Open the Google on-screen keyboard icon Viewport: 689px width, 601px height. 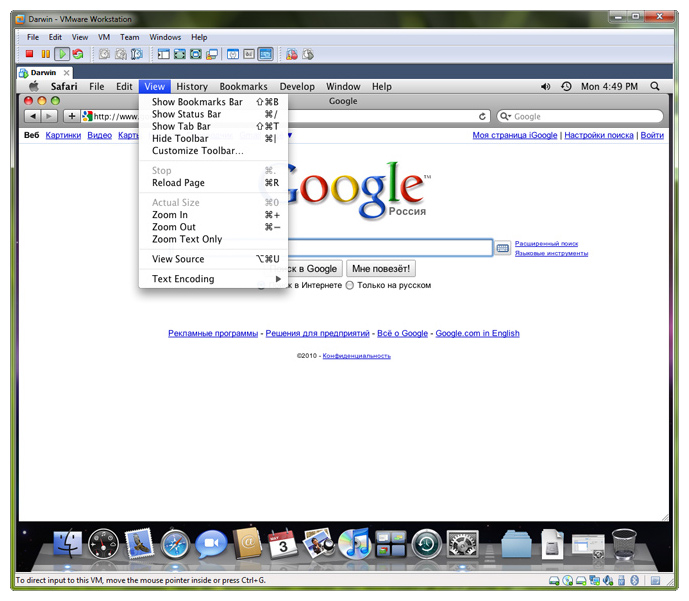pos(503,248)
